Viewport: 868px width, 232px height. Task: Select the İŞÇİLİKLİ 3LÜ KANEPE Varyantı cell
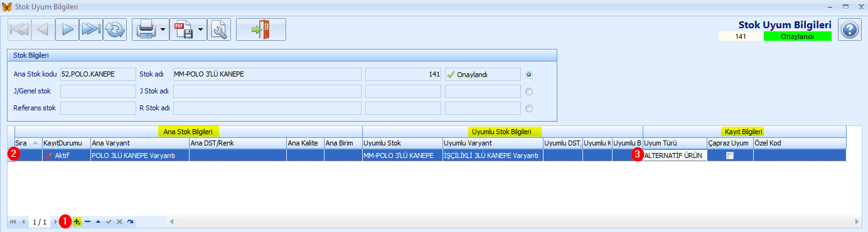click(x=492, y=156)
